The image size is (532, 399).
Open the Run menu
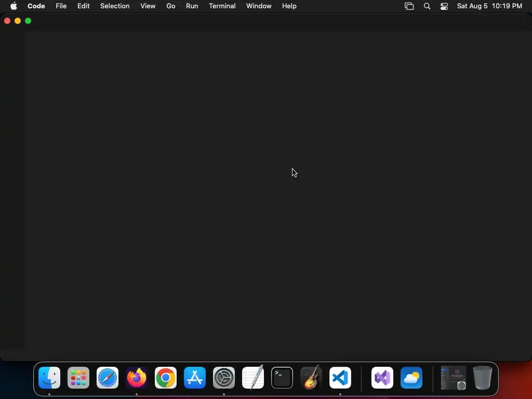[192, 6]
